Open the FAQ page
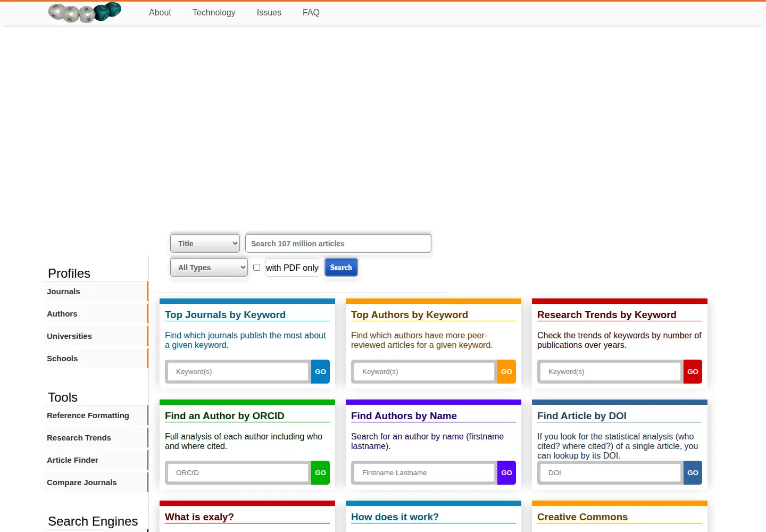The height and width of the screenshot is (532, 766). [x=311, y=12]
